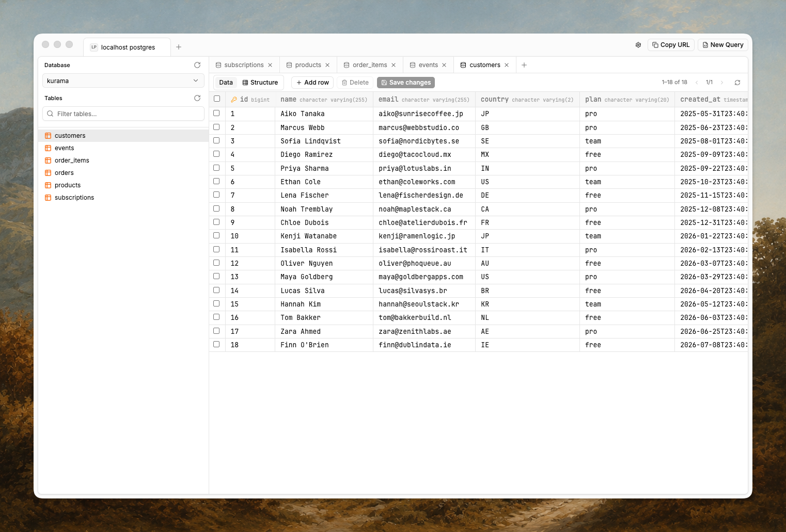Image resolution: width=786 pixels, height=532 pixels.
Task: Switch to Data view
Action: [226, 83]
